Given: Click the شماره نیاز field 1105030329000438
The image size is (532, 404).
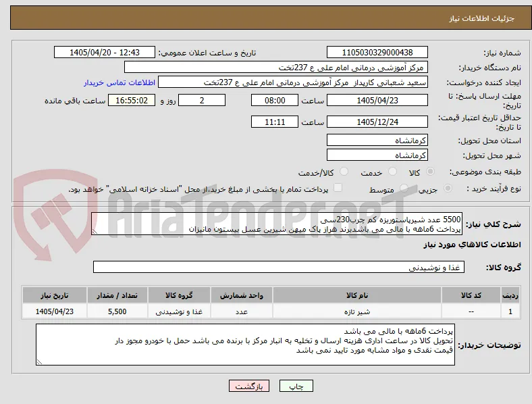Looking at the screenshot, I should (x=377, y=52).
